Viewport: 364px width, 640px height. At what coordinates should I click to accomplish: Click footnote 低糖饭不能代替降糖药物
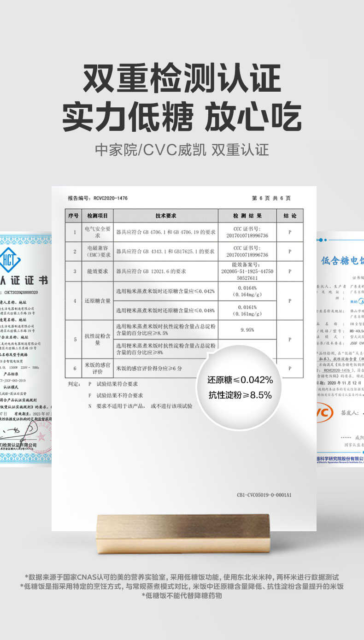click(182, 596)
